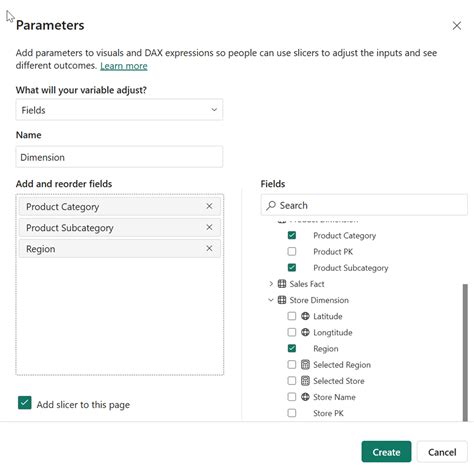This screenshot has height=474, width=474.
Task: Uncheck the Product Subcategory checkbox
Action: (x=292, y=268)
